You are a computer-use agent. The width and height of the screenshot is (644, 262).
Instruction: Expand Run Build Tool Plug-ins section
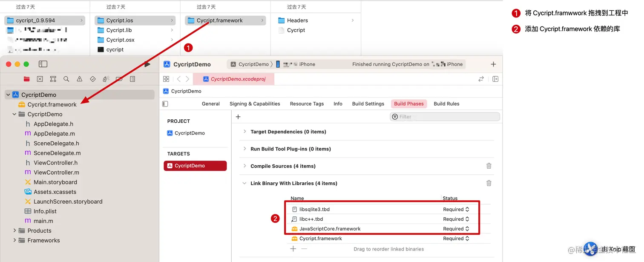click(244, 149)
